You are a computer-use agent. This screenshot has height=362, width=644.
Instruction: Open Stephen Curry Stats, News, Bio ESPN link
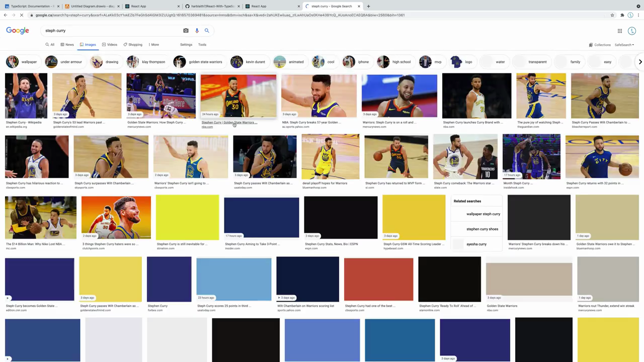(332, 244)
